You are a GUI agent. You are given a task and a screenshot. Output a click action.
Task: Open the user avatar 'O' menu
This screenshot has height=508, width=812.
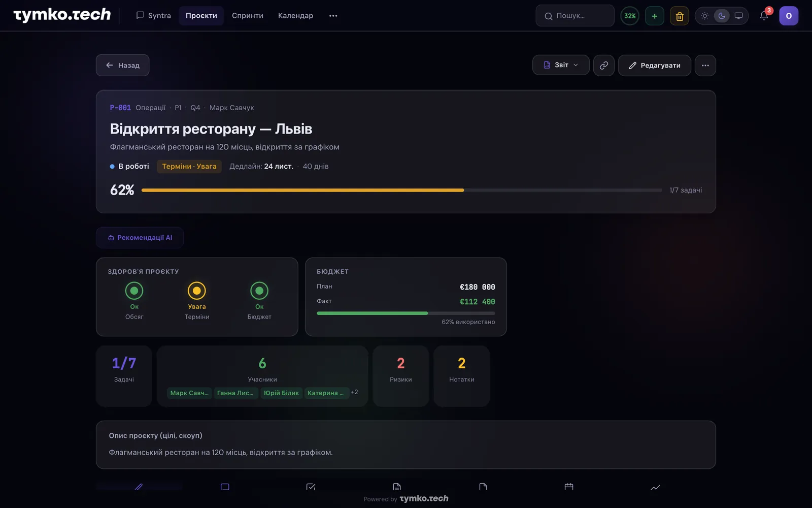(x=789, y=16)
